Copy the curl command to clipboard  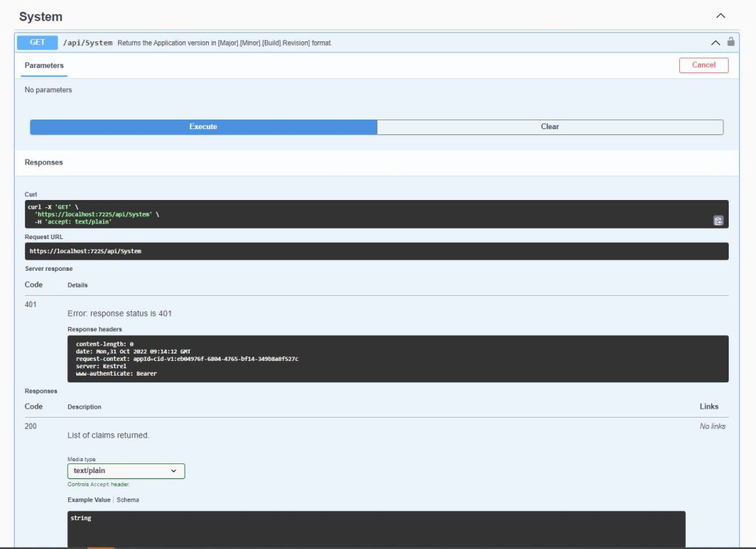coord(718,220)
